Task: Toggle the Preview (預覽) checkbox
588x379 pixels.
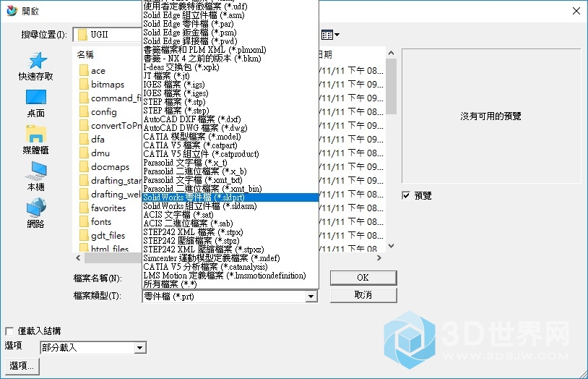Action: point(406,195)
